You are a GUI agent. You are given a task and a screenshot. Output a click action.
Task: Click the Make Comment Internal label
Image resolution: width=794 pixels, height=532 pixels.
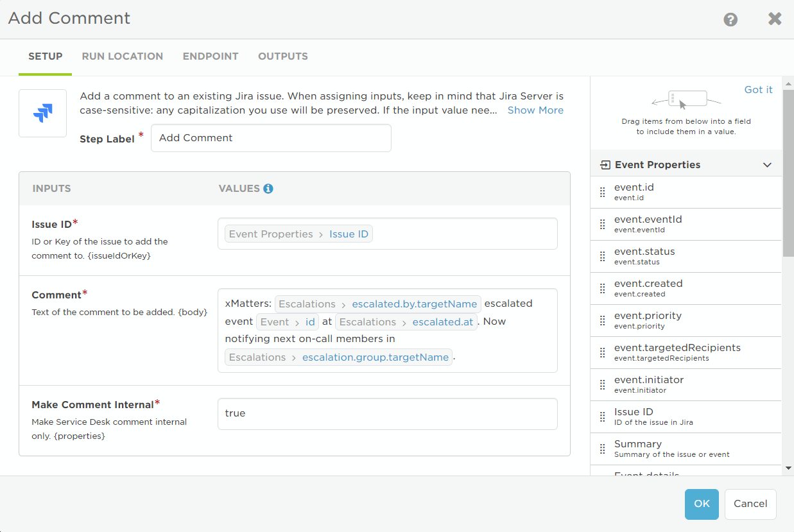[x=93, y=405]
